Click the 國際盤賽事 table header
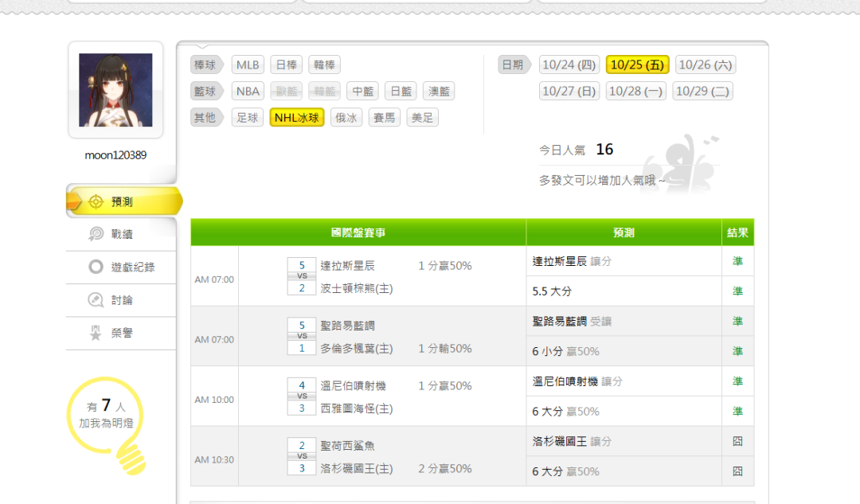Viewport: 860px width, 504px height. point(358,232)
